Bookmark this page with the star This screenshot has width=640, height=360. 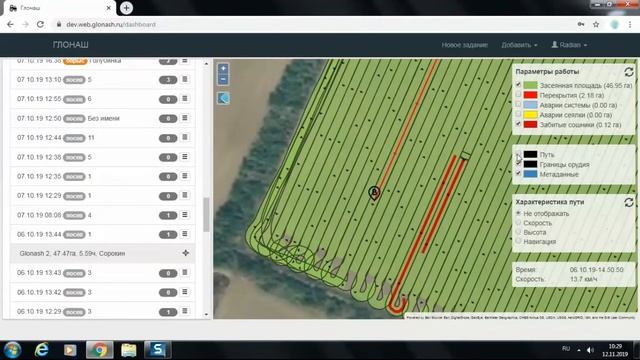click(596, 24)
